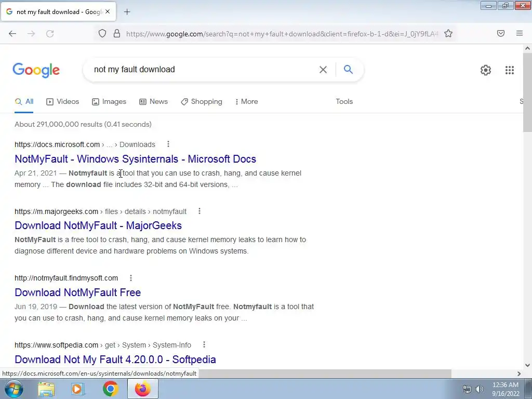Screen dimensions: 532x399
Task: Open options dots for majorgeeks.com result
Action: click(199, 211)
